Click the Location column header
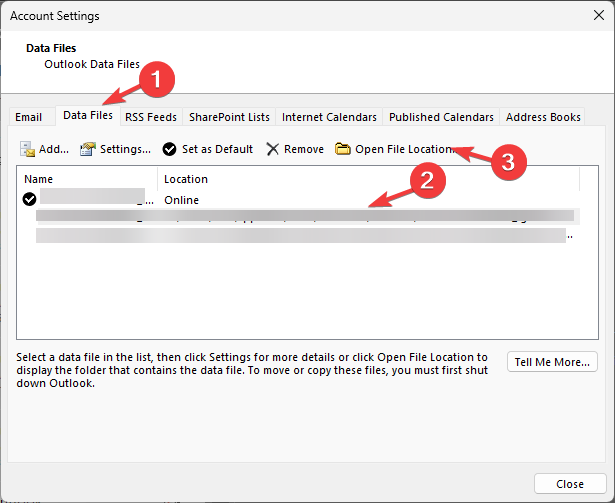Viewport: 615px width, 503px height. coord(369,179)
